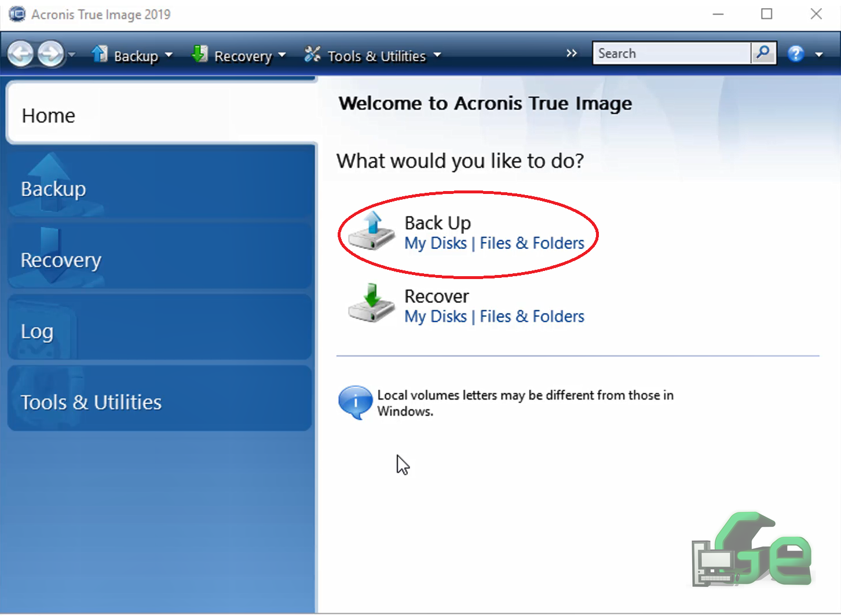
Task: Open Help with the question mark icon
Action: [x=796, y=54]
